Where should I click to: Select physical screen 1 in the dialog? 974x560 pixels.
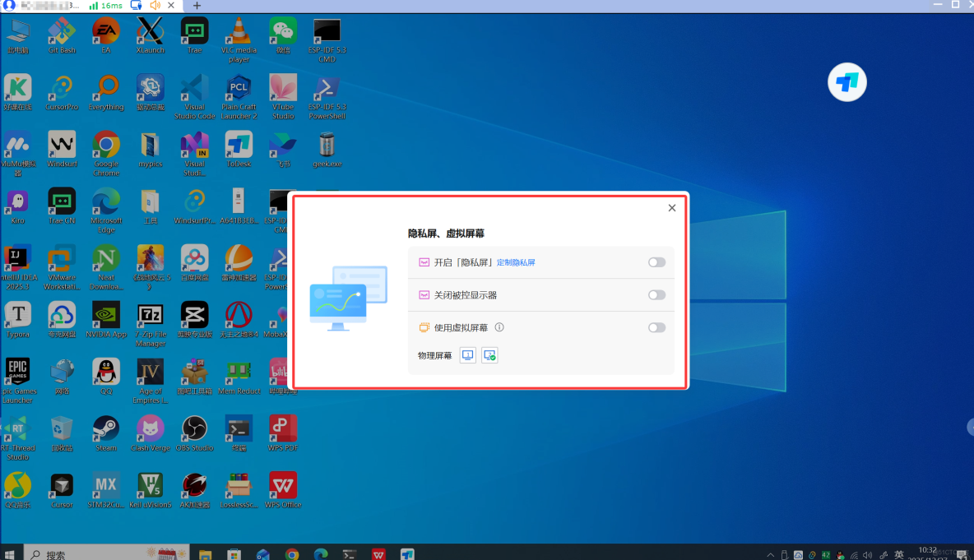click(467, 354)
